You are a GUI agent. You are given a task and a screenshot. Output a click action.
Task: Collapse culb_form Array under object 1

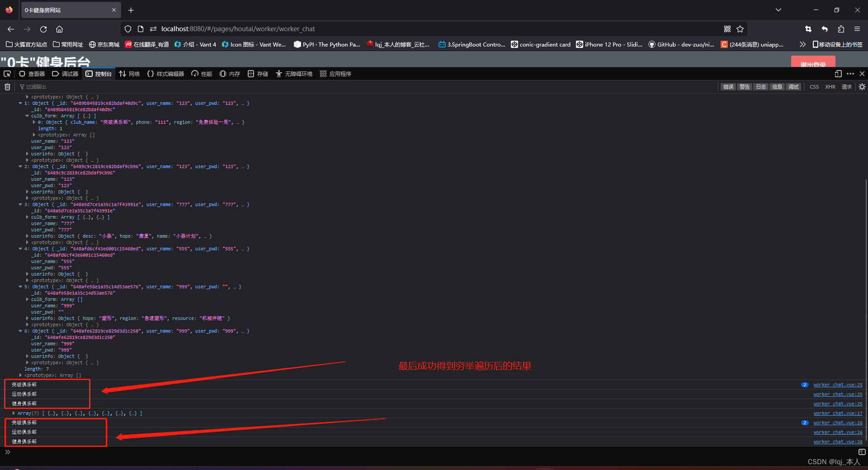coord(27,116)
